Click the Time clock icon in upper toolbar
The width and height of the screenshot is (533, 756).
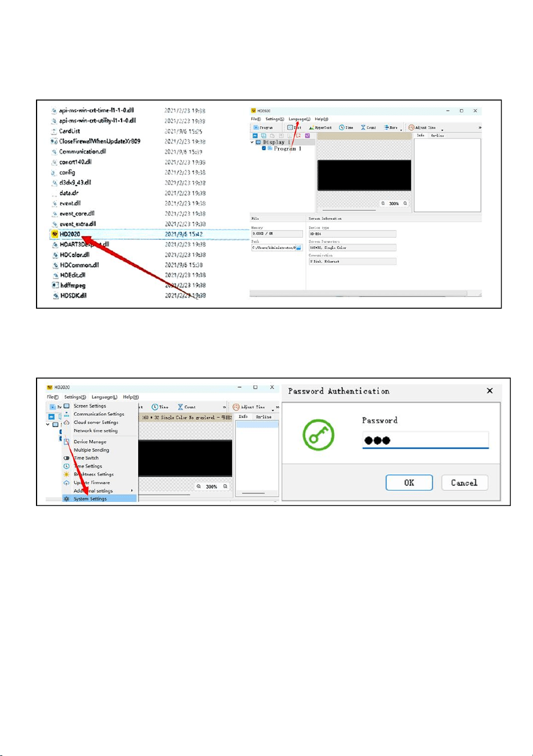click(342, 127)
